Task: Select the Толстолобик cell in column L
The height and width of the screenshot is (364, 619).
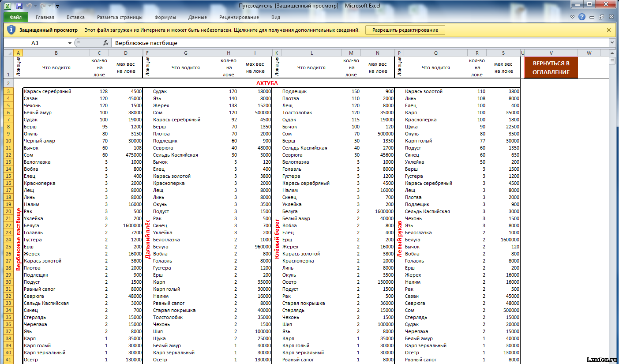Action: click(311, 113)
